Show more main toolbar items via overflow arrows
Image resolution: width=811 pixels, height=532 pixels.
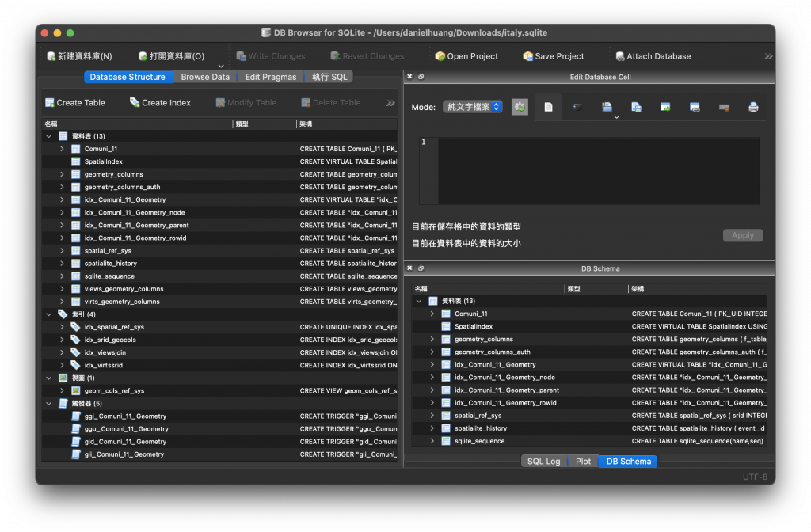tap(768, 56)
